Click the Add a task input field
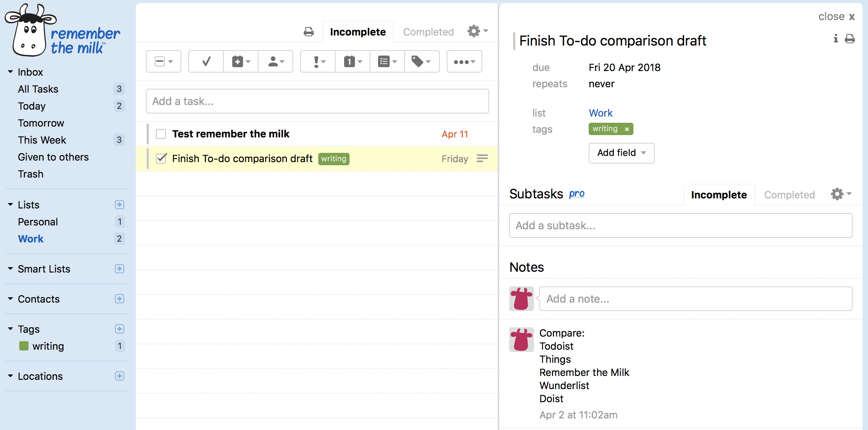Screen dimensions: 868x430 pyautogui.click(x=317, y=101)
